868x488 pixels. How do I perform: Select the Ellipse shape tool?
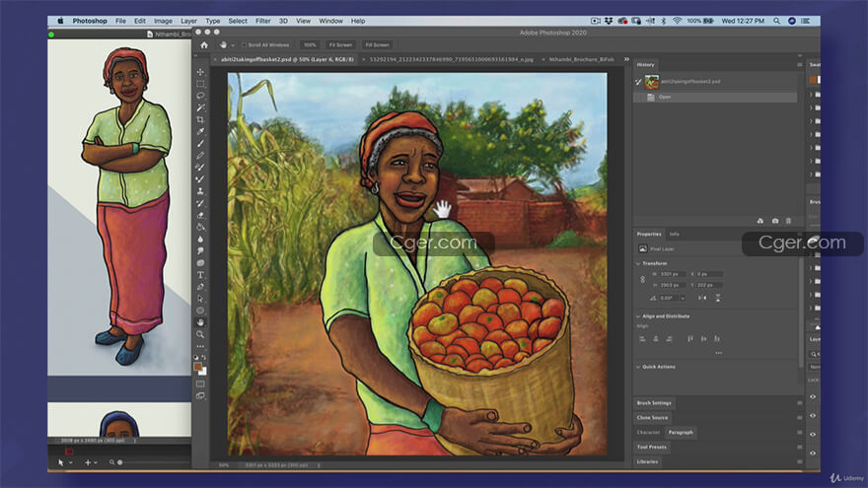click(200, 311)
